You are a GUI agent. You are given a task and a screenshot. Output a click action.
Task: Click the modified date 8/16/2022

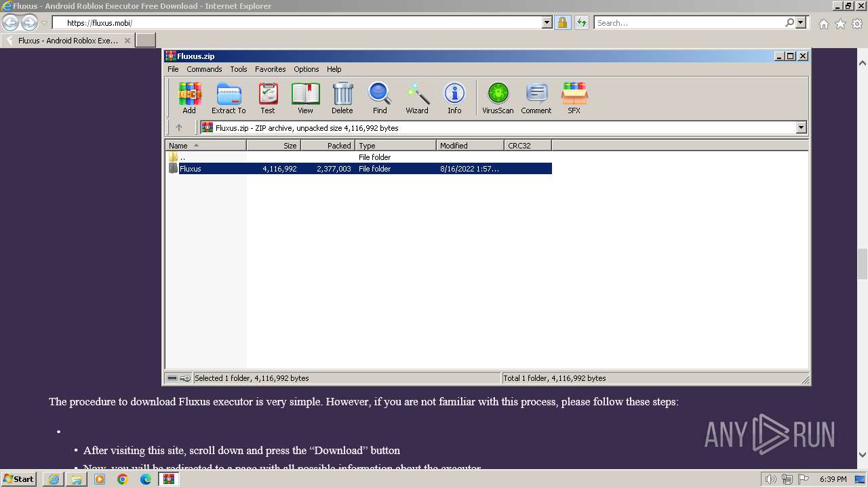point(469,169)
